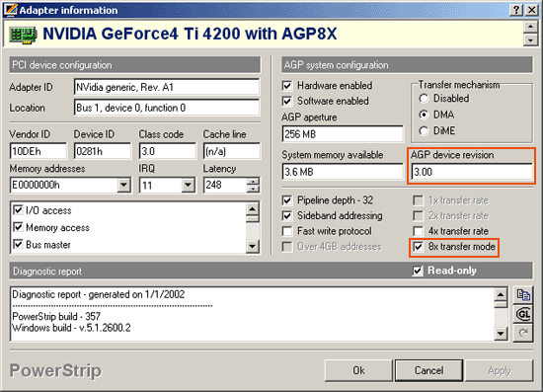The width and height of the screenshot is (543, 392).
Task: Click the AGP device revision field
Action: tap(472, 172)
